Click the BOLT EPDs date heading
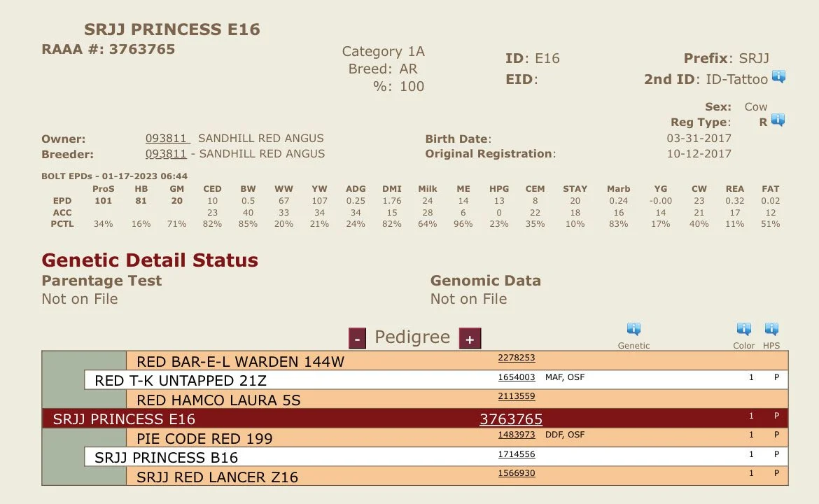The height and width of the screenshot is (504, 819). (114, 176)
